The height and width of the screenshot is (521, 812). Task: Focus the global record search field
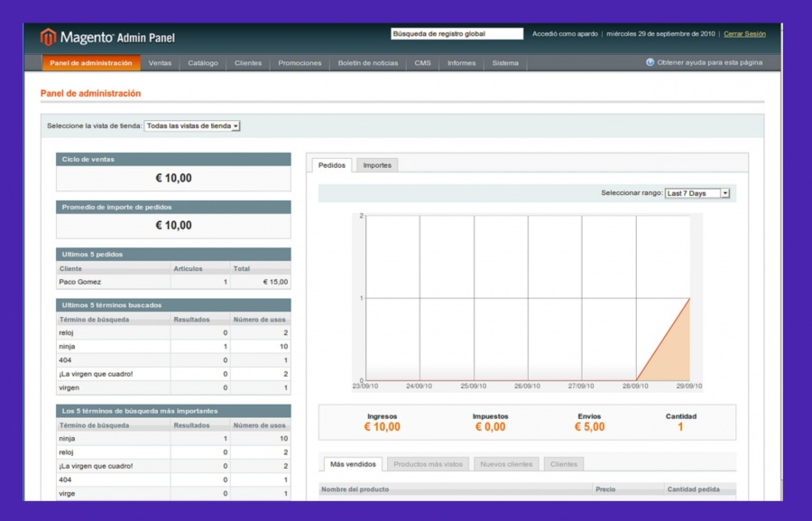[457, 33]
